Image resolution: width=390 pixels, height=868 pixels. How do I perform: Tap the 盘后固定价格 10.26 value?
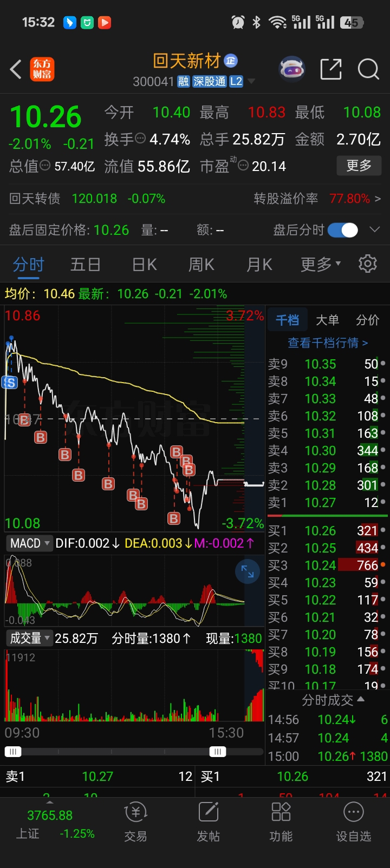click(111, 230)
